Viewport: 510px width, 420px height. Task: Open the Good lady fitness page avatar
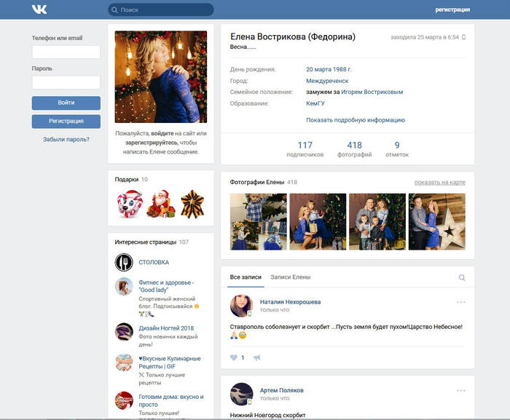coord(124,286)
